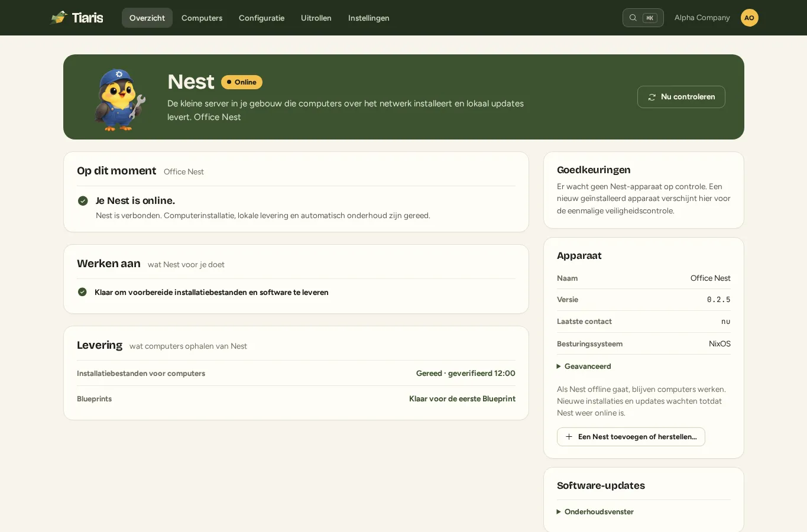
Task: Open the Computers tab
Action: (x=202, y=18)
